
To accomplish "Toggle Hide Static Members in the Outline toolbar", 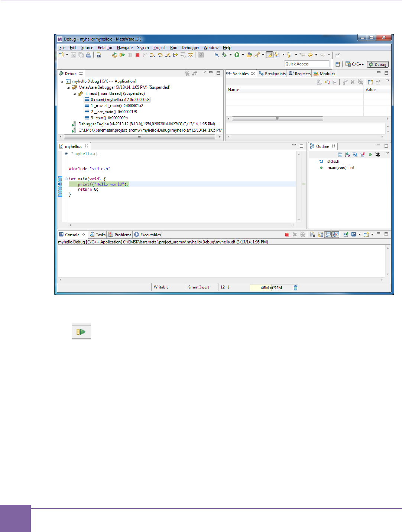I will coord(362,155).
